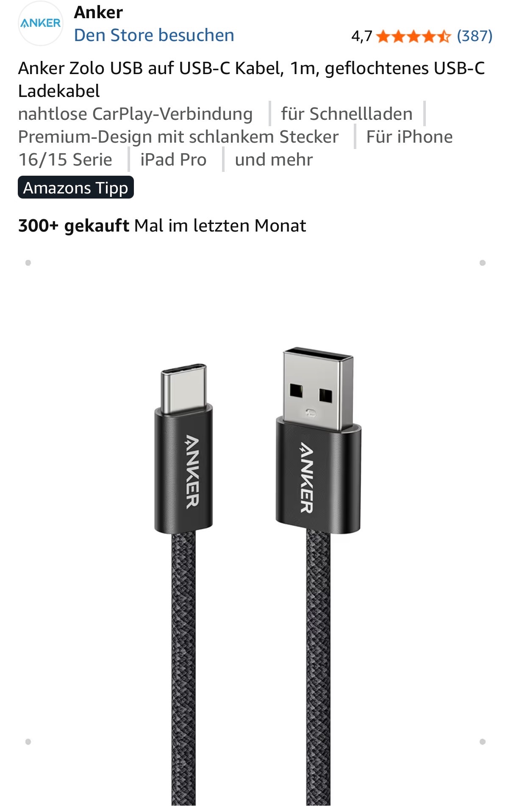Click the gray dot at image top-right corner

(x=482, y=263)
